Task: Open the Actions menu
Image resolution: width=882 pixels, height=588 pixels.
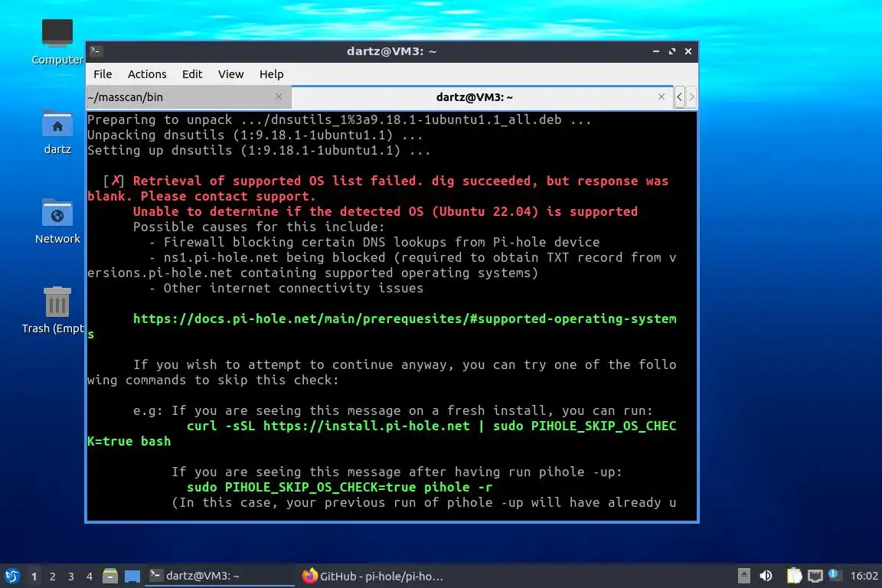Action: tap(147, 74)
